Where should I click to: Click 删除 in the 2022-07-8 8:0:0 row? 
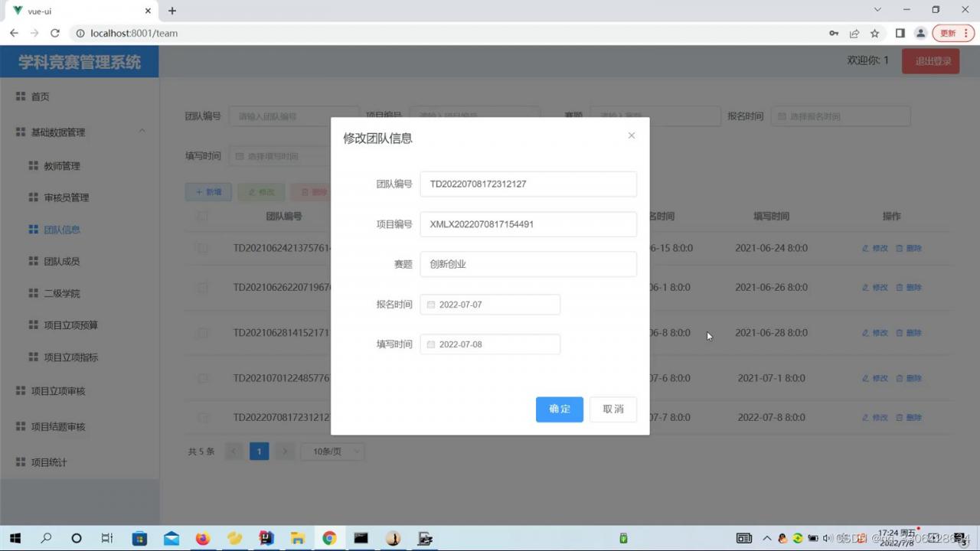point(909,418)
